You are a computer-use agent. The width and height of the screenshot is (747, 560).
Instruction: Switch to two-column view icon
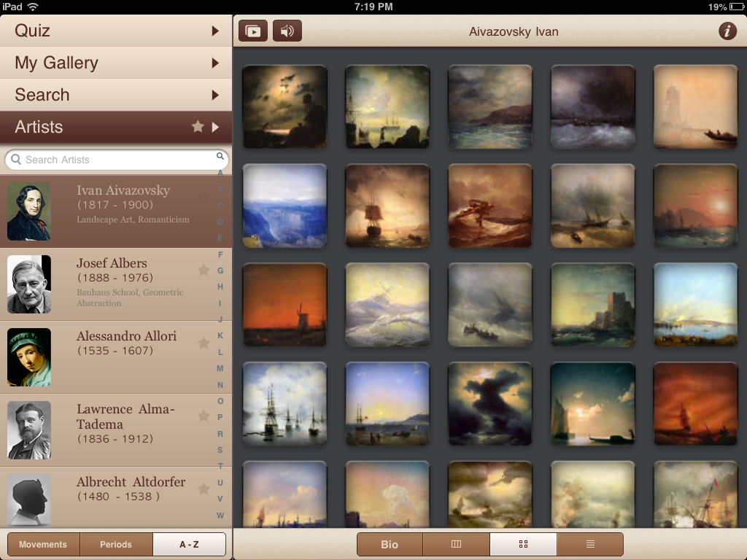point(456,544)
